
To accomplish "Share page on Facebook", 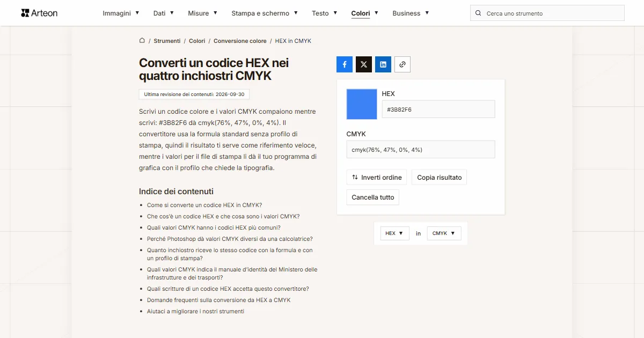I will point(345,64).
